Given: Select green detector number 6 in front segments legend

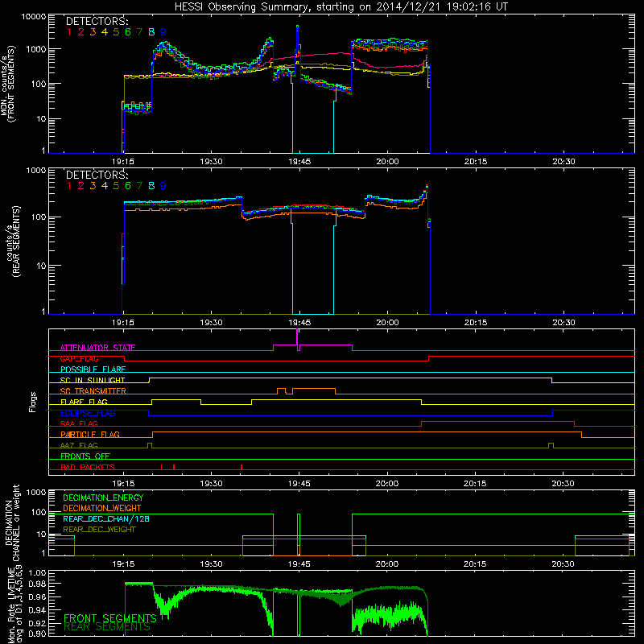Looking at the screenshot, I should pyautogui.click(x=128, y=32).
